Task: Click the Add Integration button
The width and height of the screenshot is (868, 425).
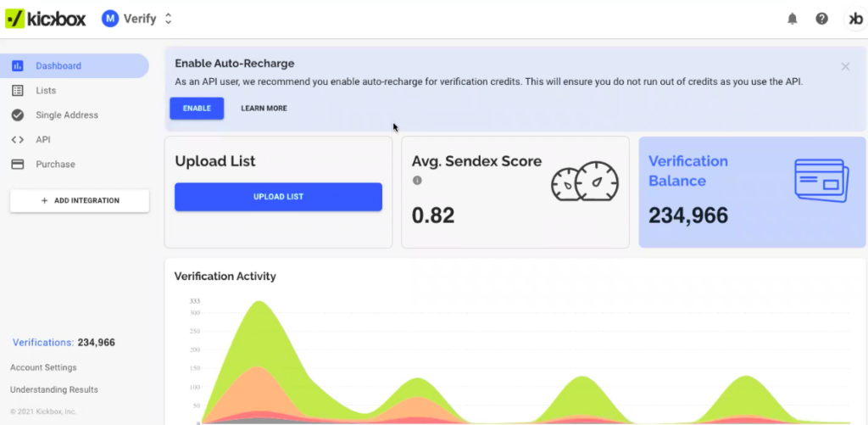Action: coord(80,200)
